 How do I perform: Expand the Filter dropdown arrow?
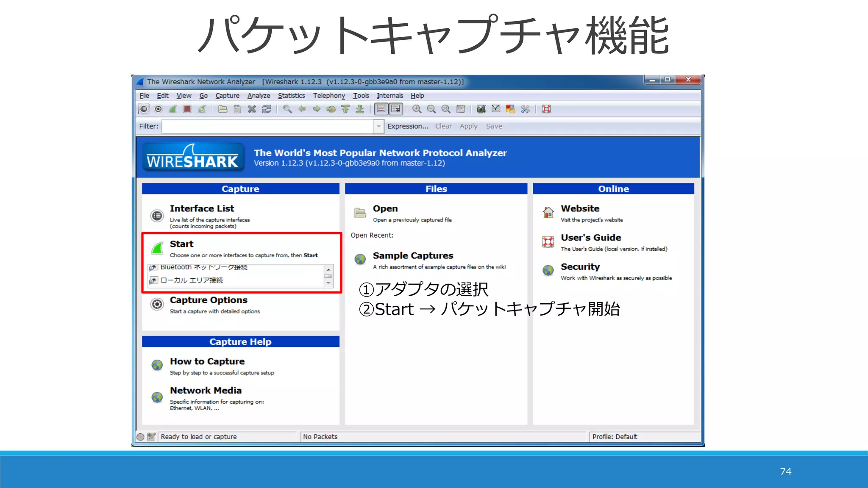point(378,126)
